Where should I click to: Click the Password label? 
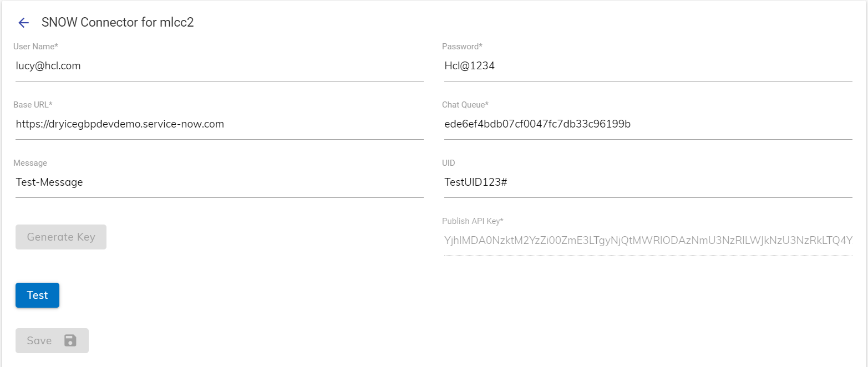tap(461, 46)
